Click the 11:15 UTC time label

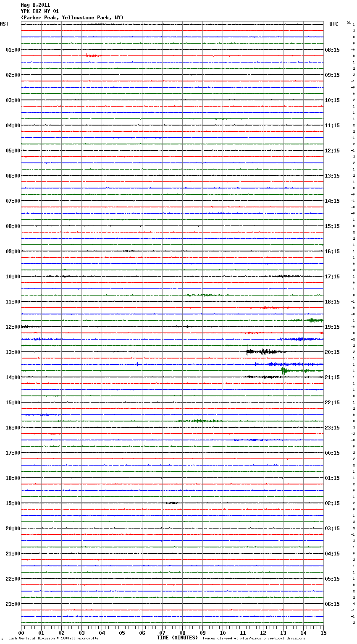[x=332, y=126]
